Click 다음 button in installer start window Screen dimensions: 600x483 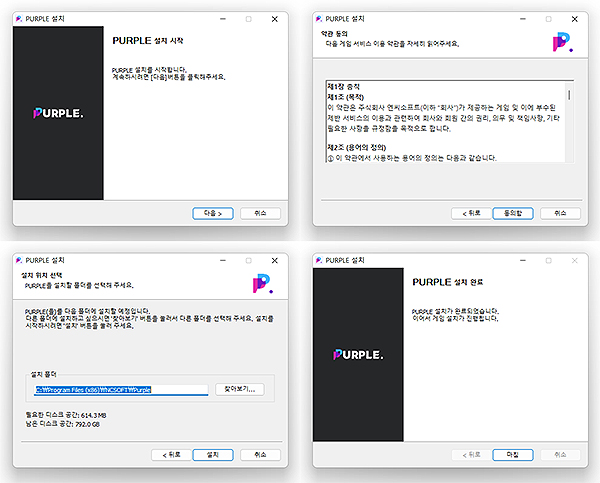pyautogui.click(x=213, y=213)
